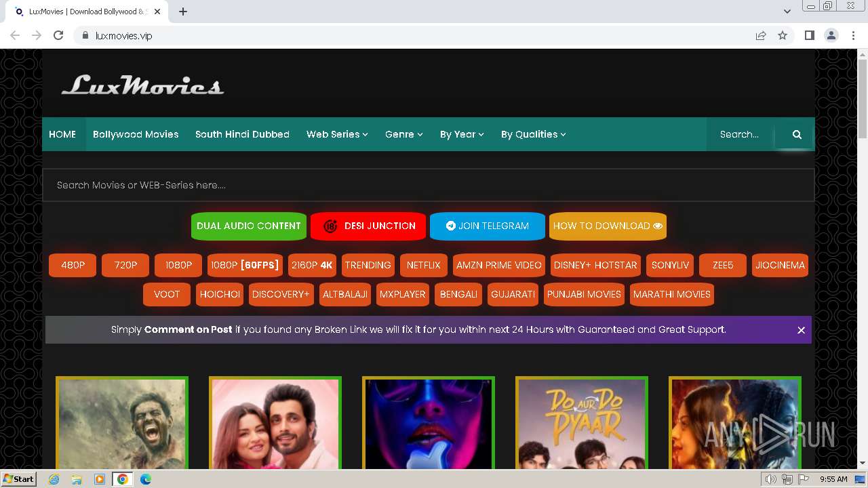Screen dimensions: 868x488
Task: Open the browser side panel icon
Action: [x=809, y=35]
